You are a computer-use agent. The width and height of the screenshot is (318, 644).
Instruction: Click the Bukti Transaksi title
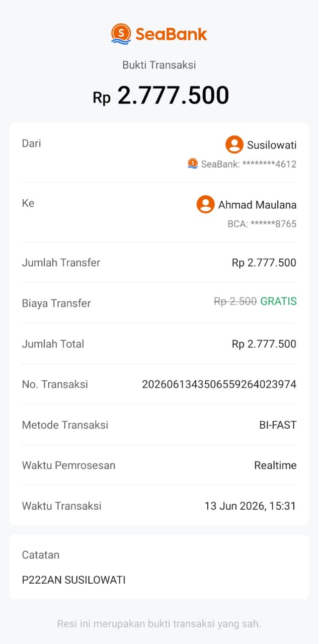[x=159, y=65]
